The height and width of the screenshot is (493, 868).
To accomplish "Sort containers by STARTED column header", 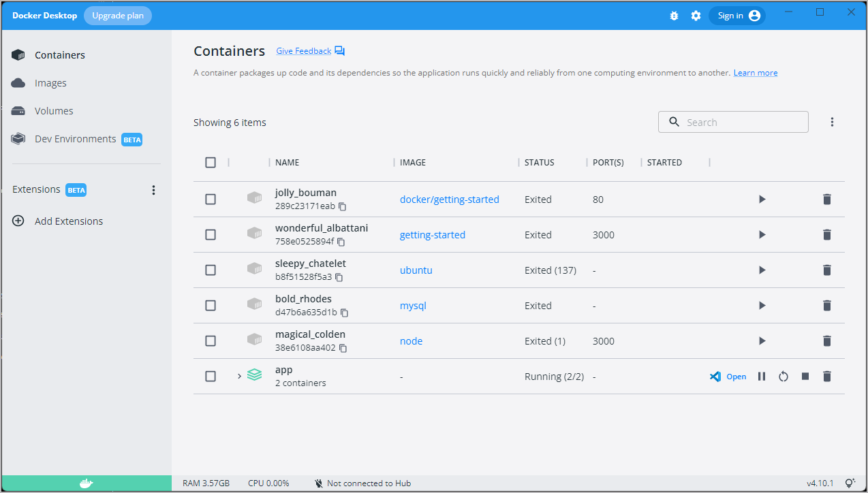I will coord(664,163).
